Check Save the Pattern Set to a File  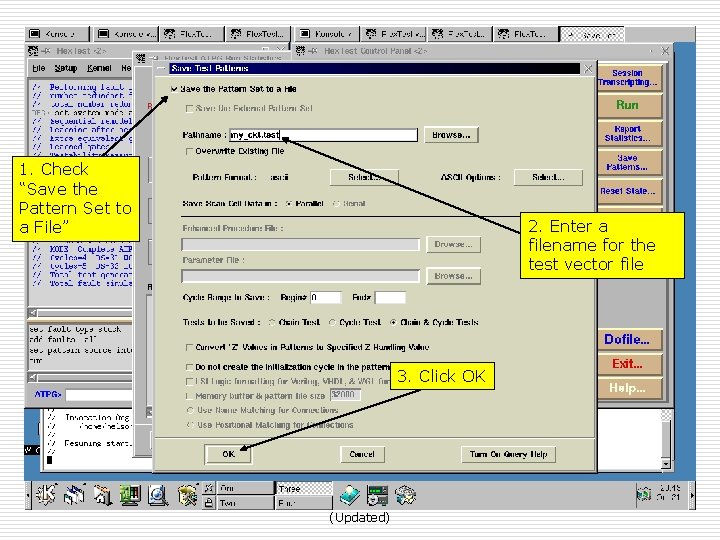point(174,89)
